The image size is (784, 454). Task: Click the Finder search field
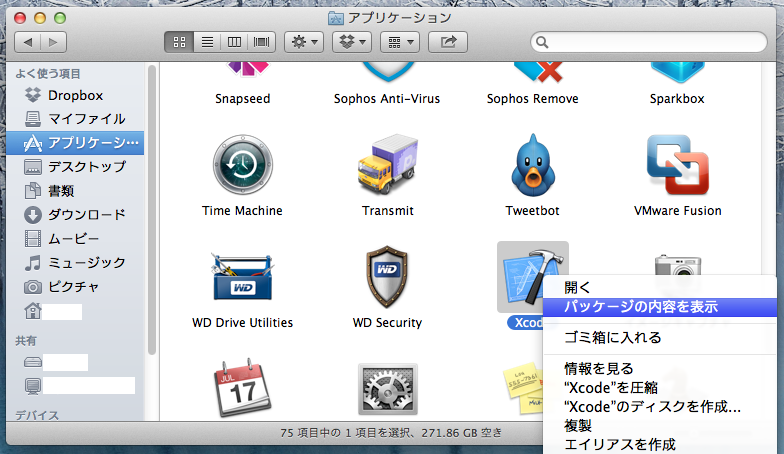pyautogui.click(x=648, y=42)
